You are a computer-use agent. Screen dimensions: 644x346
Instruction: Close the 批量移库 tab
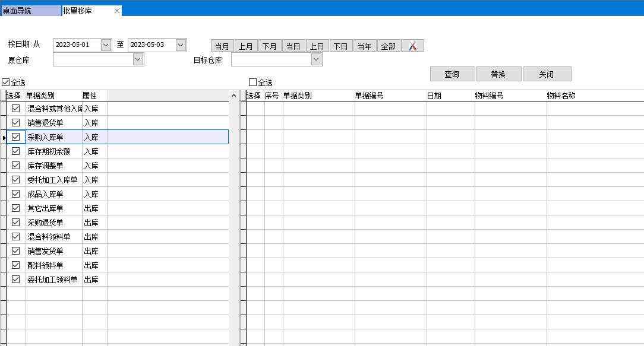click(117, 11)
